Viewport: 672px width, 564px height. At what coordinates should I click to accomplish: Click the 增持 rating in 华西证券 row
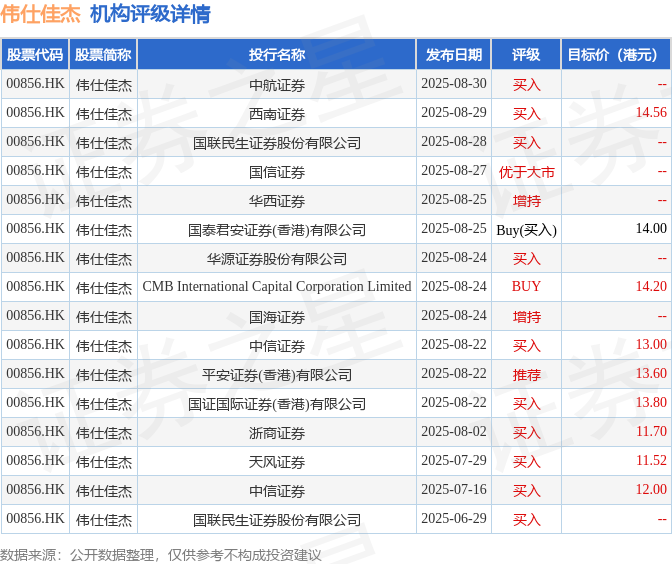[526, 201]
